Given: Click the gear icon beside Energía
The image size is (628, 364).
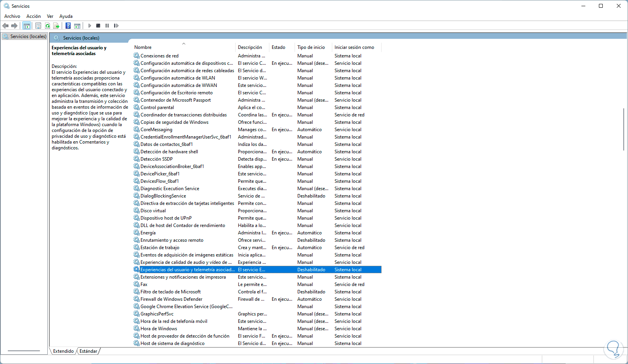Looking at the screenshot, I should tap(137, 232).
